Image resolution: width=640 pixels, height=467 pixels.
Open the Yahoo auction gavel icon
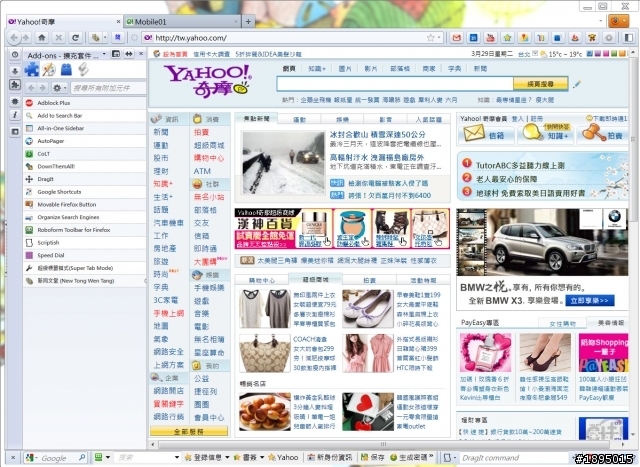(594, 133)
